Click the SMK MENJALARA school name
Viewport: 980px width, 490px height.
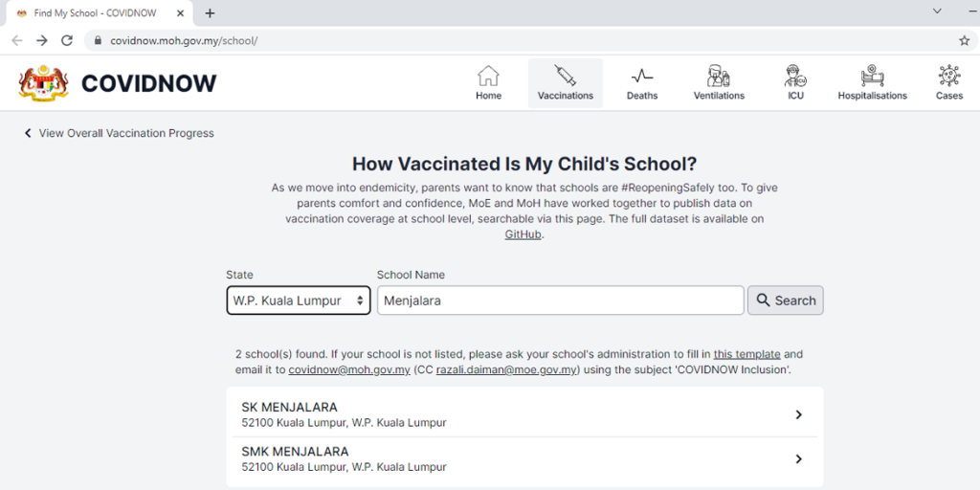tap(295, 452)
